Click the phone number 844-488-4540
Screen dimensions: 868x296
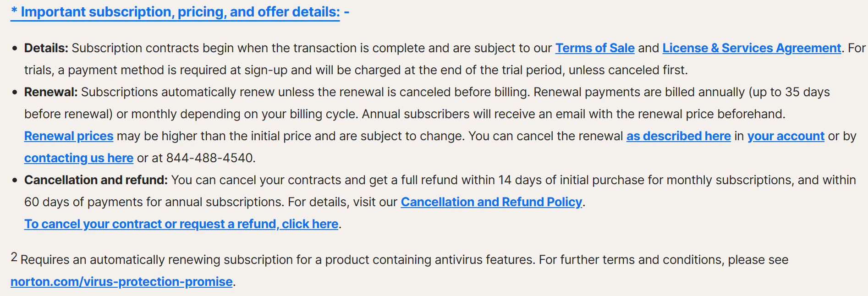[209, 158]
